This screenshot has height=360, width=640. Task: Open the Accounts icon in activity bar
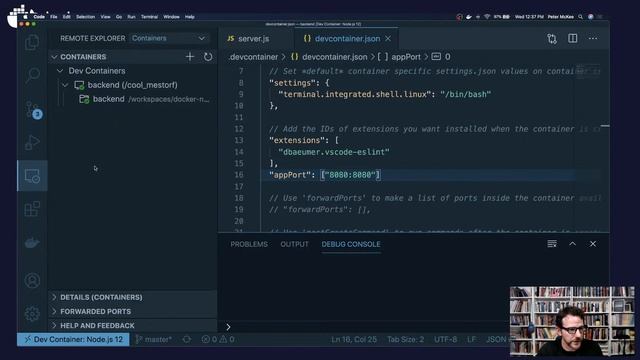(x=32, y=281)
